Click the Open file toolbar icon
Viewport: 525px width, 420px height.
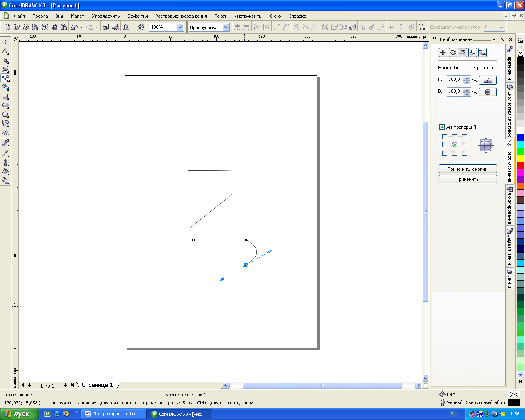click(17, 27)
